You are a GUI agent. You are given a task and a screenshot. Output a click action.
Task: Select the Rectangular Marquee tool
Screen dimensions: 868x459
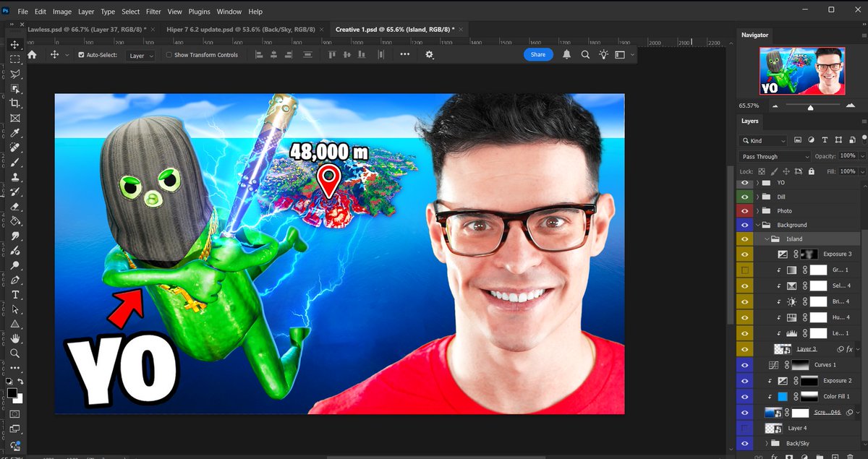point(14,59)
